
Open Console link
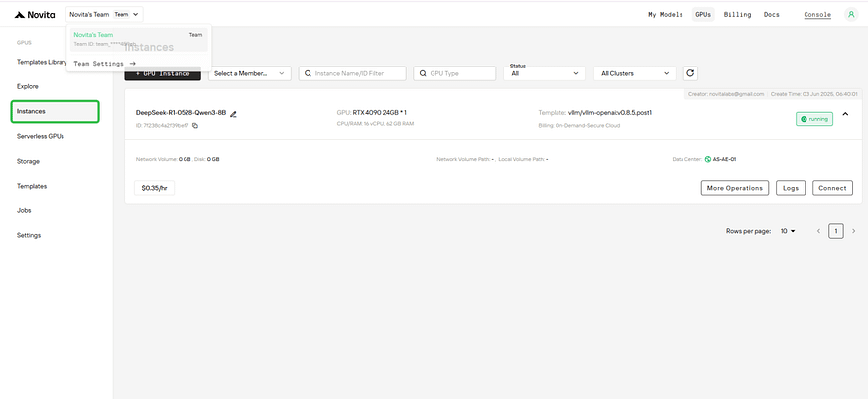coord(817,15)
